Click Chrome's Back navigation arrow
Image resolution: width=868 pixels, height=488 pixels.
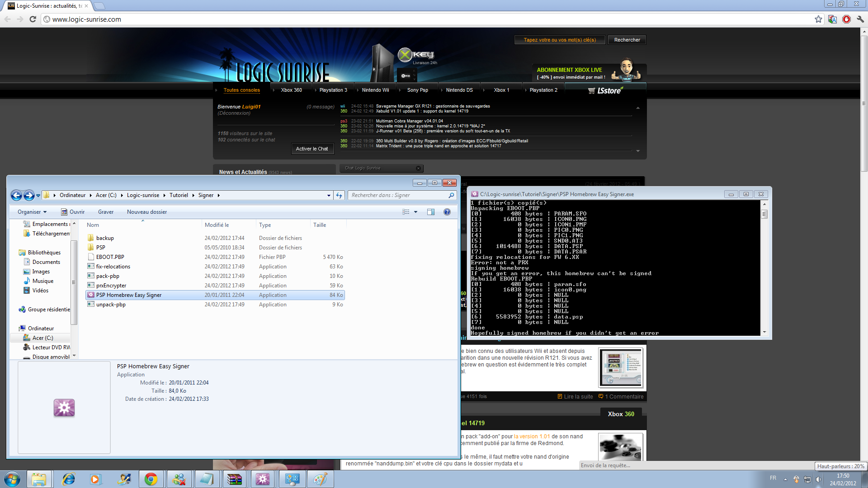(7, 19)
